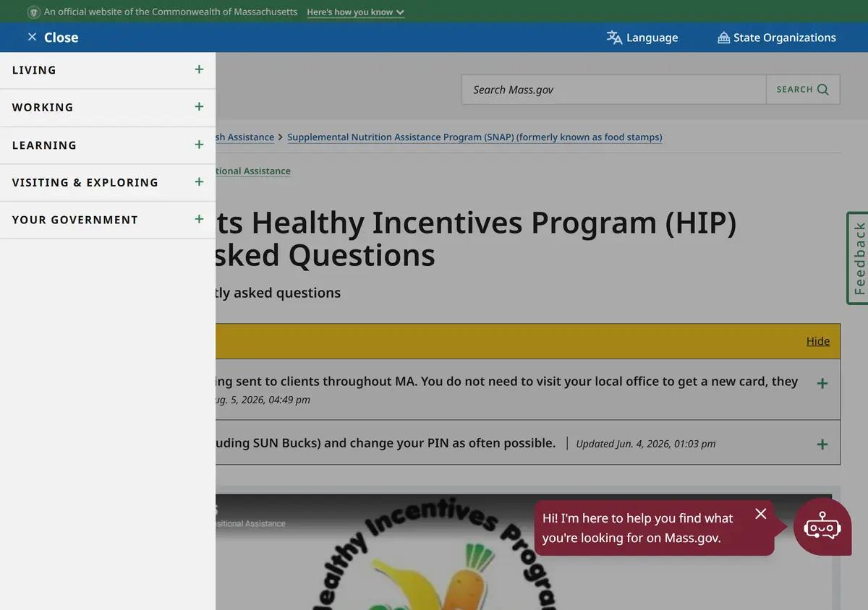Screen dimensions: 868x610
Task: Expand the new card alert item
Action: tap(822, 383)
